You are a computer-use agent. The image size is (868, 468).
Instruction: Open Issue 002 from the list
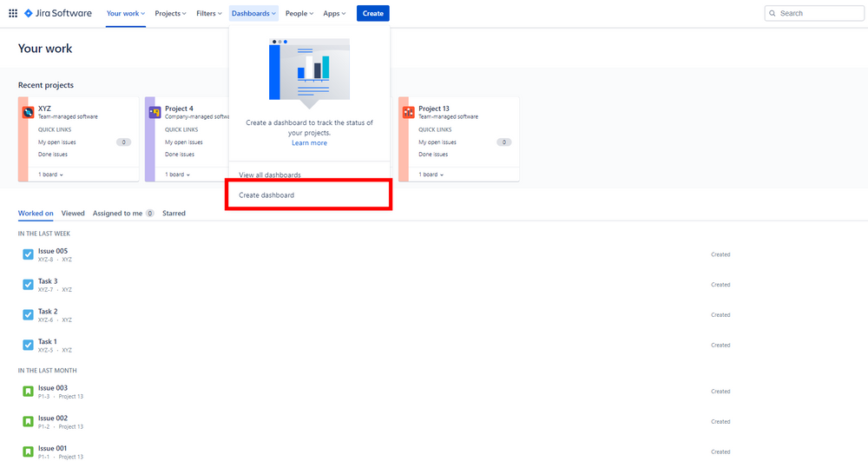(x=53, y=419)
